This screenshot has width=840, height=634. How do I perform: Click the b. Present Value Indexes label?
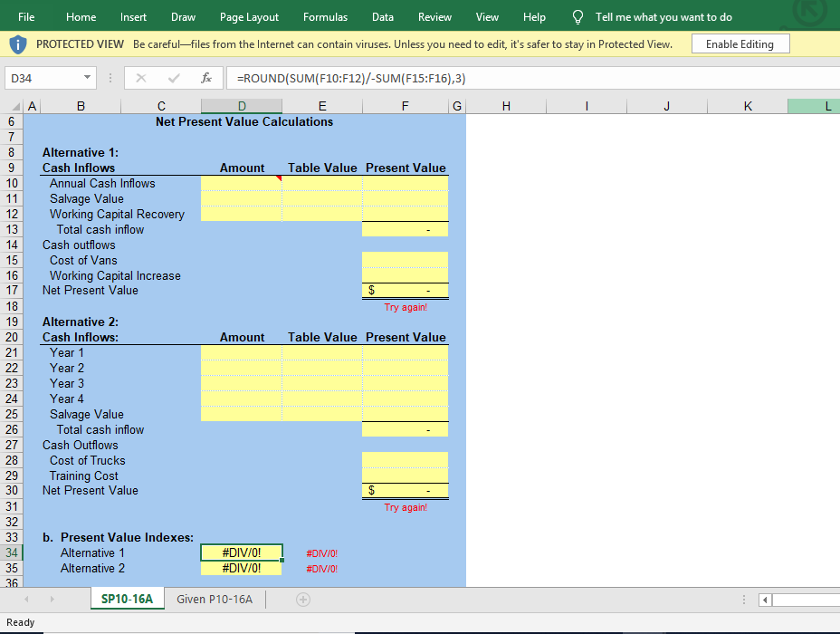click(x=118, y=537)
